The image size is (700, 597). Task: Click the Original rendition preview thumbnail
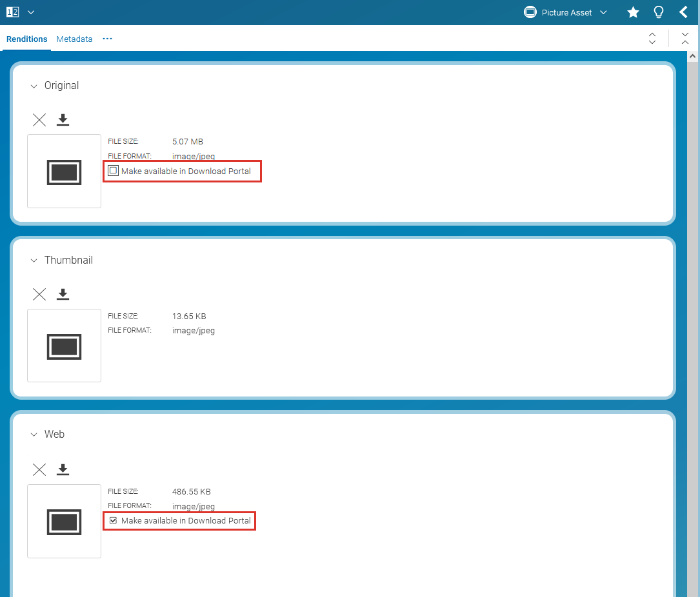coord(64,171)
